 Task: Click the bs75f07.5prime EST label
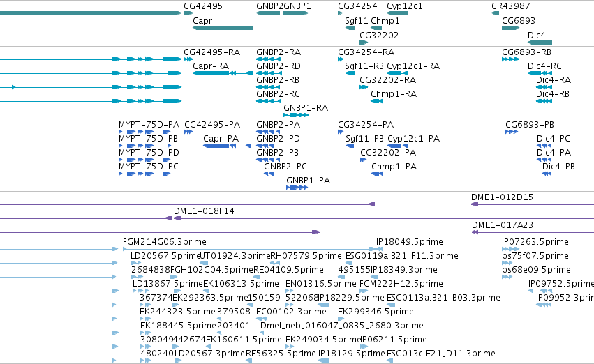[x=535, y=256]
